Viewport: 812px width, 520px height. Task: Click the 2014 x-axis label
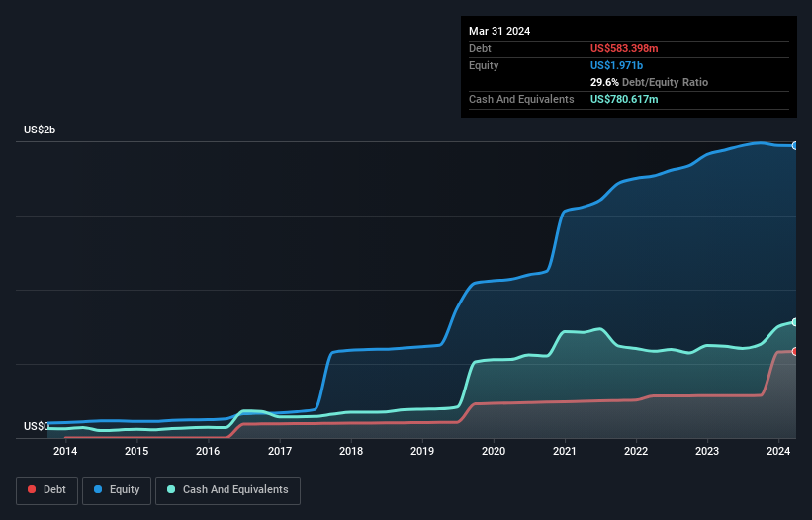coord(65,451)
